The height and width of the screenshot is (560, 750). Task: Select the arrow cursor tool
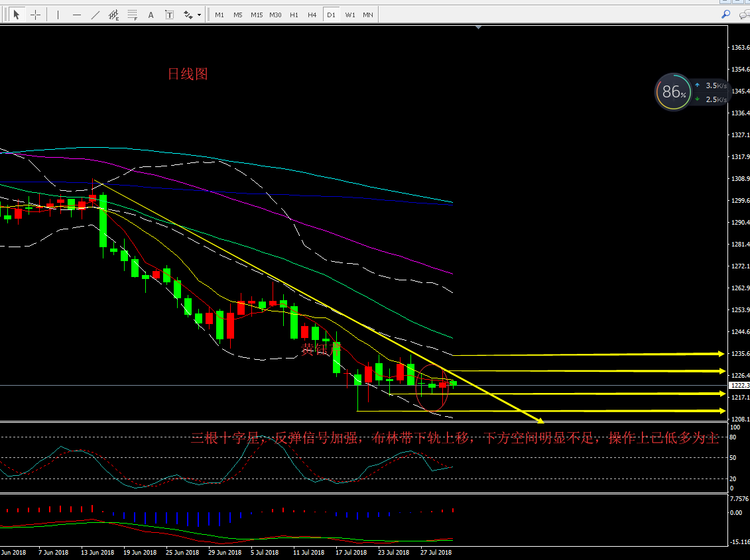(17, 15)
